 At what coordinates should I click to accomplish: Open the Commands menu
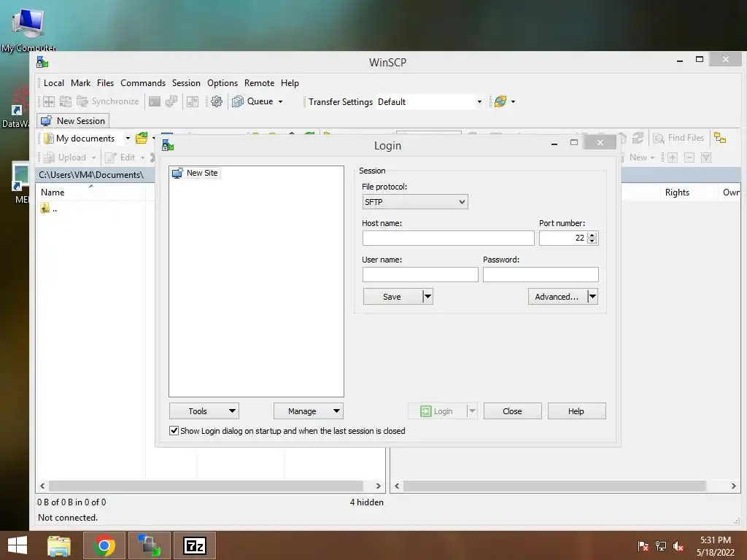(x=143, y=83)
